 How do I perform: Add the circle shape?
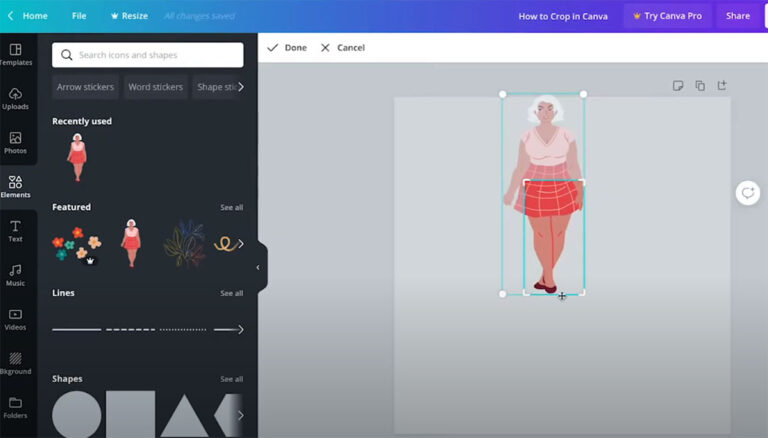click(77, 414)
